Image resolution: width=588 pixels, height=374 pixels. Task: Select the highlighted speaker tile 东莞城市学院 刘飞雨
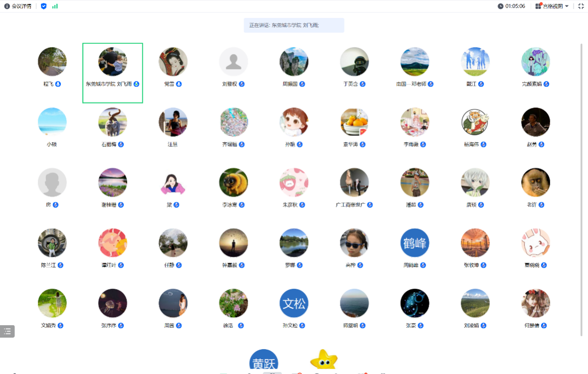pyautogui.click(x=113, y=73)
